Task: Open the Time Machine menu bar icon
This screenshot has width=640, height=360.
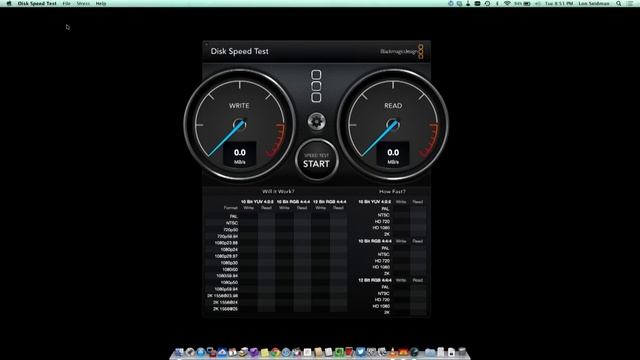Action: (487, 3)
